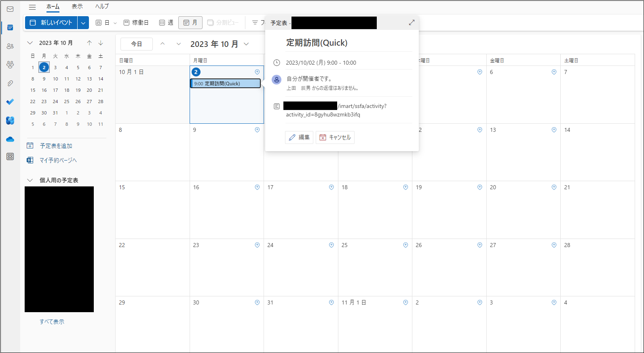The width and height of the screenshot is (644, 353).
Task: Add event on October 2 plus icon
Action: (257, 72)
